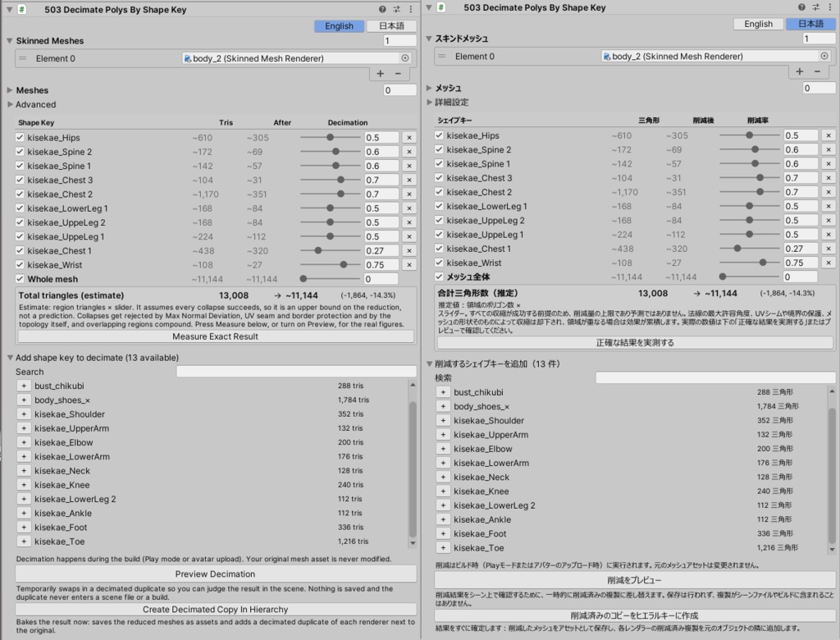Click kisekae_Chest 1 decimation slider in left panel
The height and width of the screenshot is (640, 840).
point(330,250)
